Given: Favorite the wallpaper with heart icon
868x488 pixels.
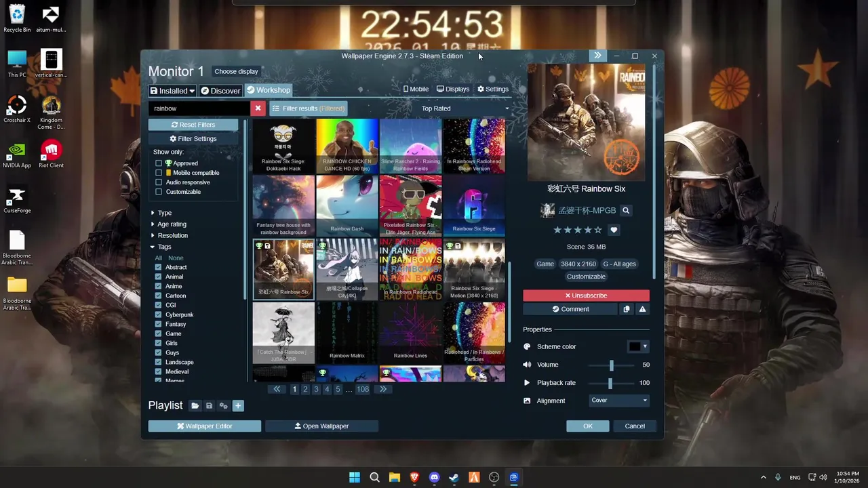Looking at the screenshot, I should [x=614, y=230].
